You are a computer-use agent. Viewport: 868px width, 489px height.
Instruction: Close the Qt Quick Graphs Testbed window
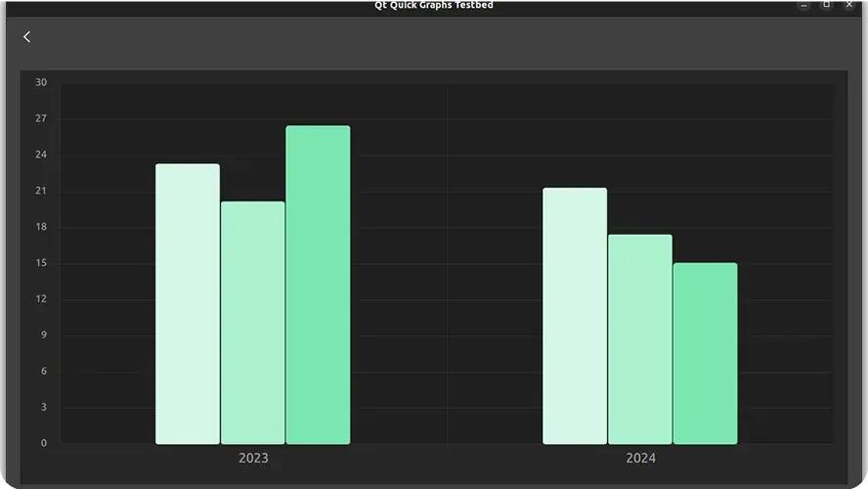pyautogui.click(x=849, y=5)
